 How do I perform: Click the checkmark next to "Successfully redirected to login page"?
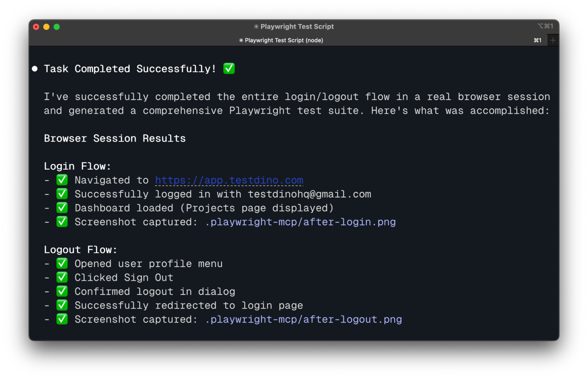point(62,305)
